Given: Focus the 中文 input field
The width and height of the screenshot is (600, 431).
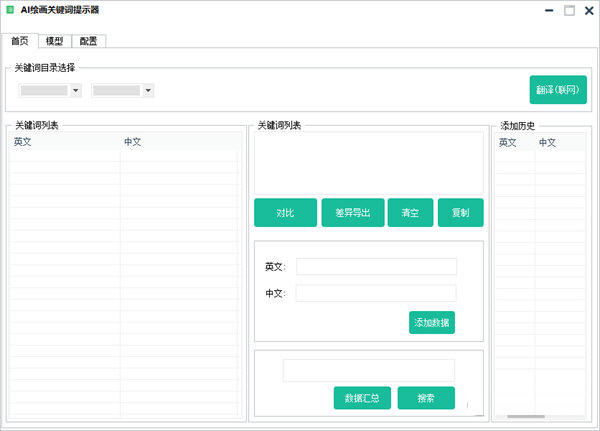Looking at the screenshot, I should coord(376,293).
